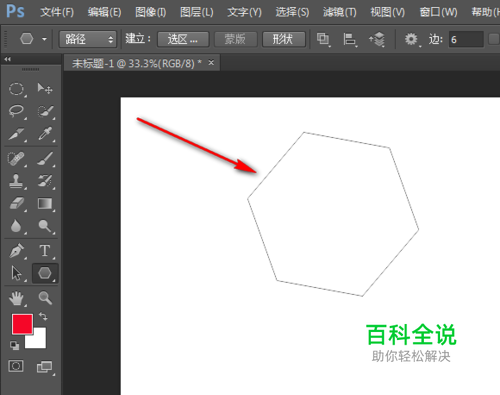This screenshot has height=395, width=500.
Task: Select the Lasso tool
Action: click(x=16, y=111)
